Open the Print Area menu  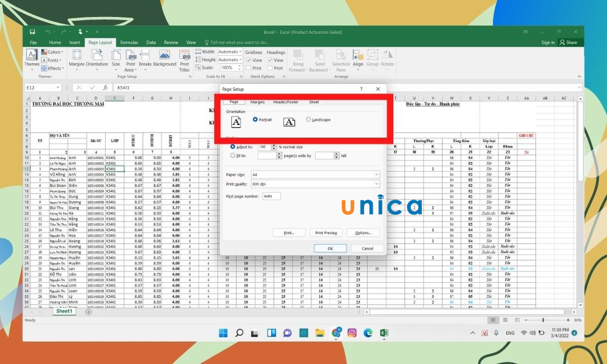pos(131,60)
